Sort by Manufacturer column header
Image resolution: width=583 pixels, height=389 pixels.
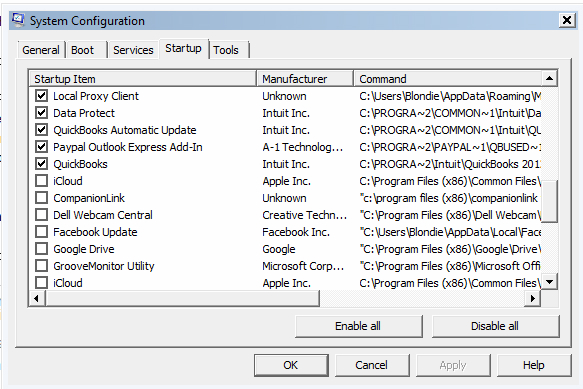pos(305,79)
